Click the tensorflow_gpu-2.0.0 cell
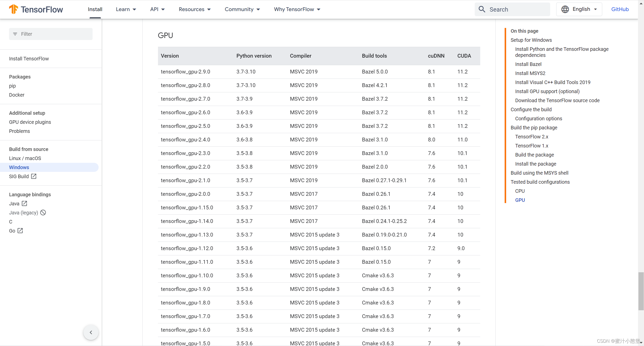This screenshot has width=644, height=346. tap(185, 194)
